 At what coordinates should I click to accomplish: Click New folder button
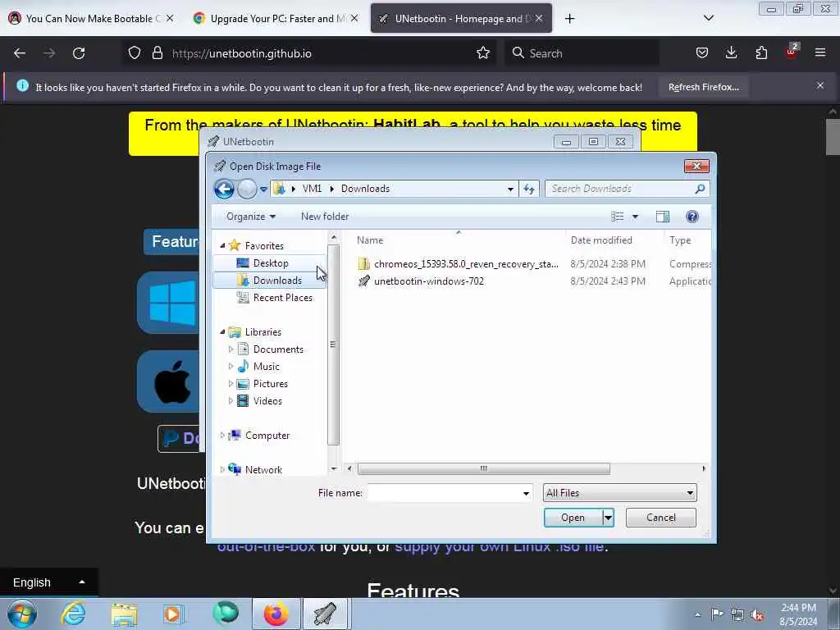coord(325,217)
